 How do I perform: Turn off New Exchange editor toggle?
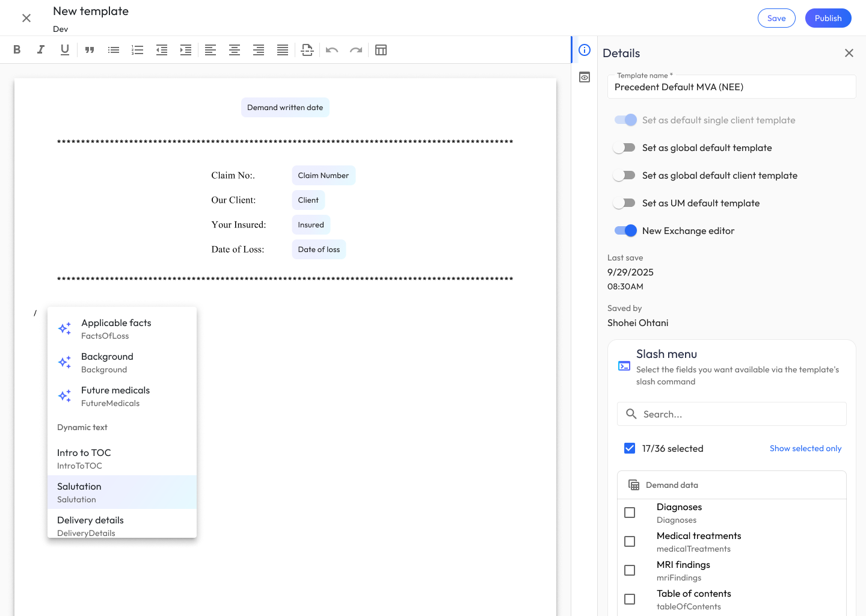pyautogui.click(x=625, y=231)
